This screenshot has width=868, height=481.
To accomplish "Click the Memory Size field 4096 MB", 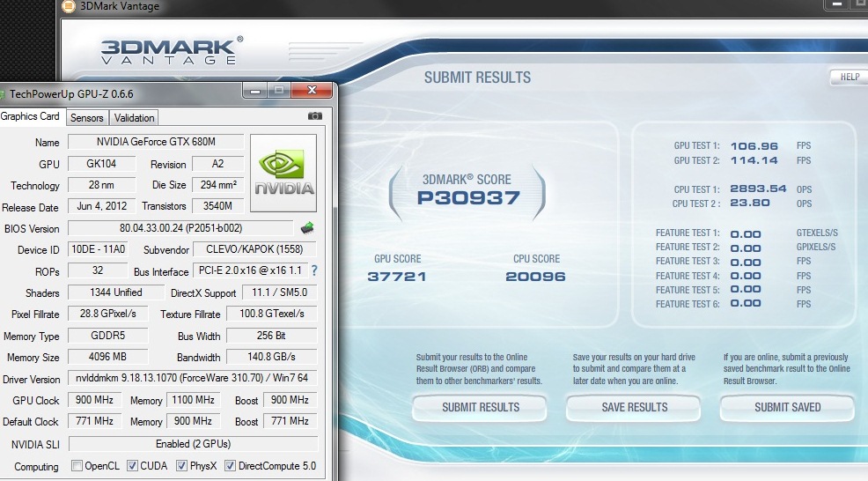I will click(x=107, y=357).
